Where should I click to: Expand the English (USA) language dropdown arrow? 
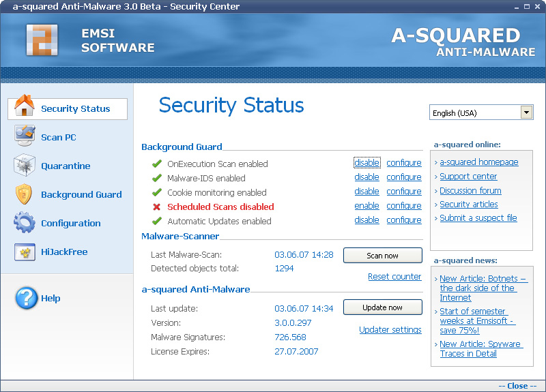click(x=526, y=112)
